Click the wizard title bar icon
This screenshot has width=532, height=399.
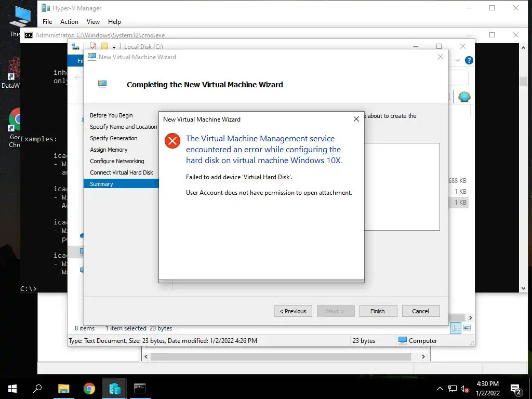[92, 57]
